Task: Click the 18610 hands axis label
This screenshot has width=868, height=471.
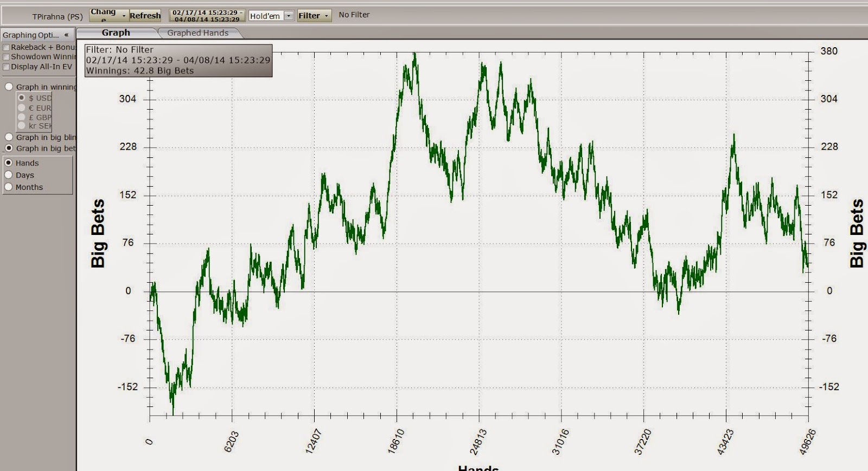Action: [396, 442]
